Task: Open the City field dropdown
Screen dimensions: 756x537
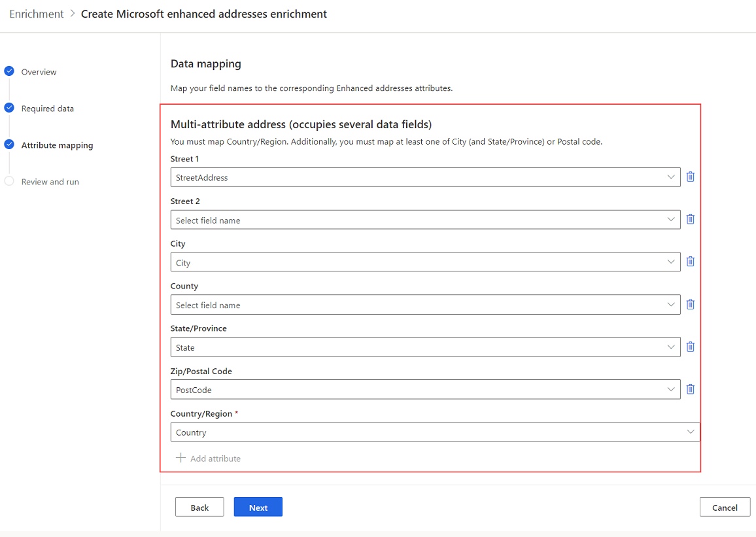Action: (x=670, y=262)
